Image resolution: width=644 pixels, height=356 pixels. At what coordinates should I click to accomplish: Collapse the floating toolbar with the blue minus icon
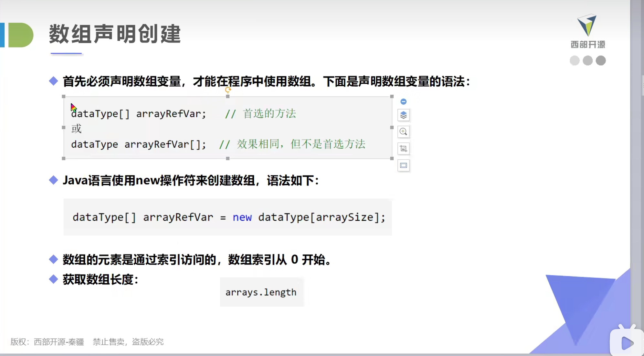point(403,101)
